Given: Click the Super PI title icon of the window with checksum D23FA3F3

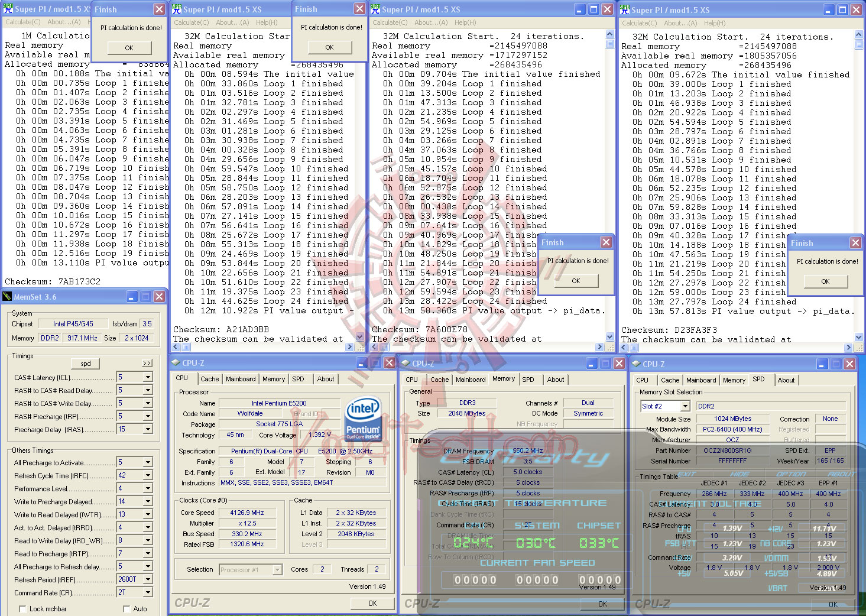Looking at the screenshot, I should (x=625, y=9).
